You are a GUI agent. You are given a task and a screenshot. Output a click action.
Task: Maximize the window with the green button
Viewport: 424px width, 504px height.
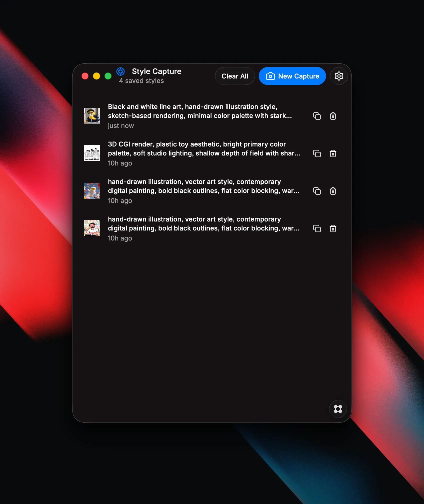coord(108,76)
